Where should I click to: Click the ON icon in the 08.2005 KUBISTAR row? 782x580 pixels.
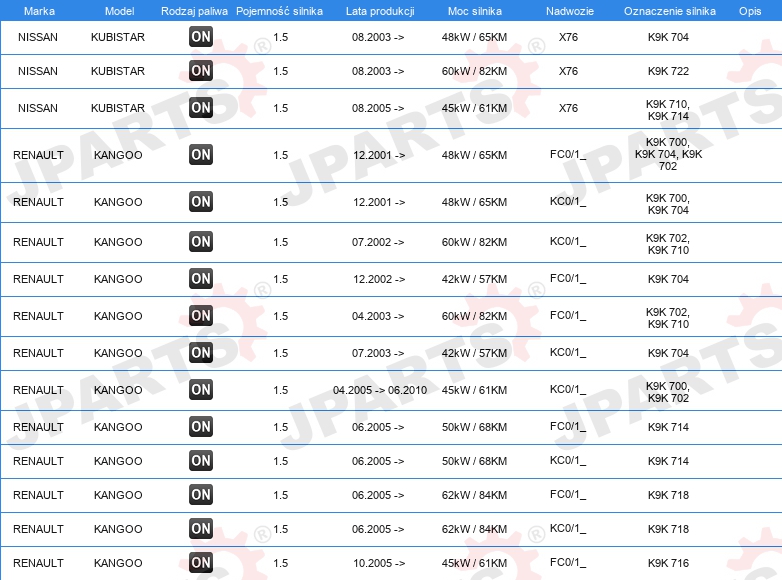201,107
